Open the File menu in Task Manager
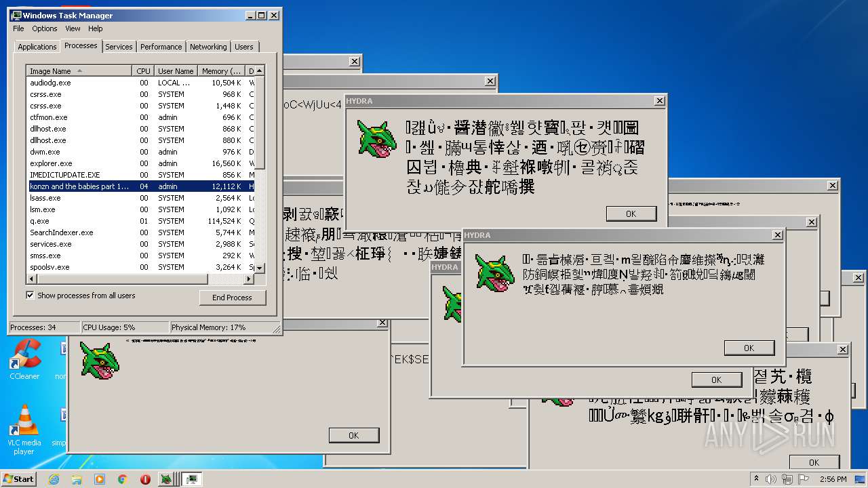Image resolution: width=868 pixels, height=488 pixels. (x=18, y=28)
